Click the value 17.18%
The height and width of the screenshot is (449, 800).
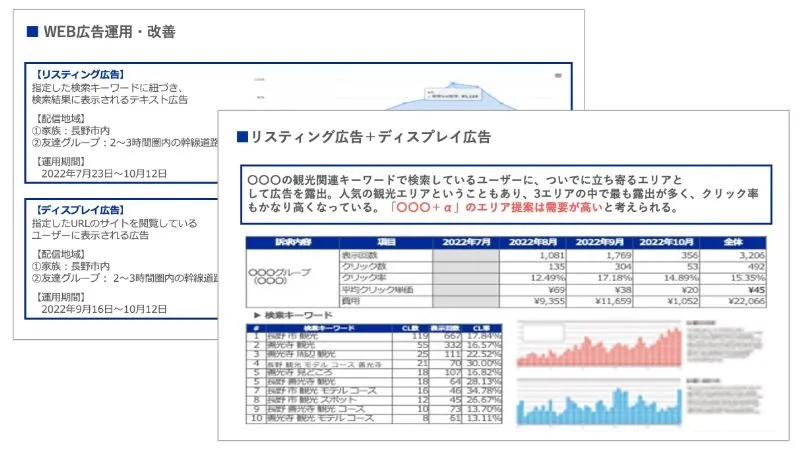(x=614, y=278)
